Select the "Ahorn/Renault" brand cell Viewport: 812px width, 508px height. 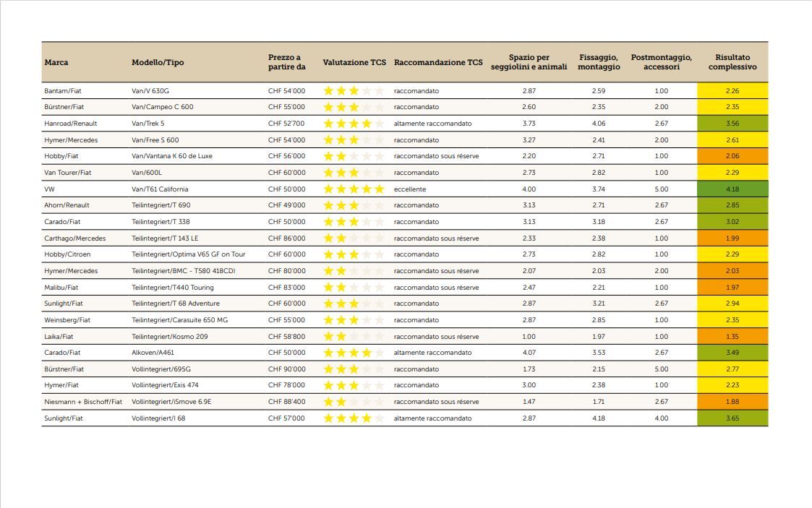(x=67, y=205)
